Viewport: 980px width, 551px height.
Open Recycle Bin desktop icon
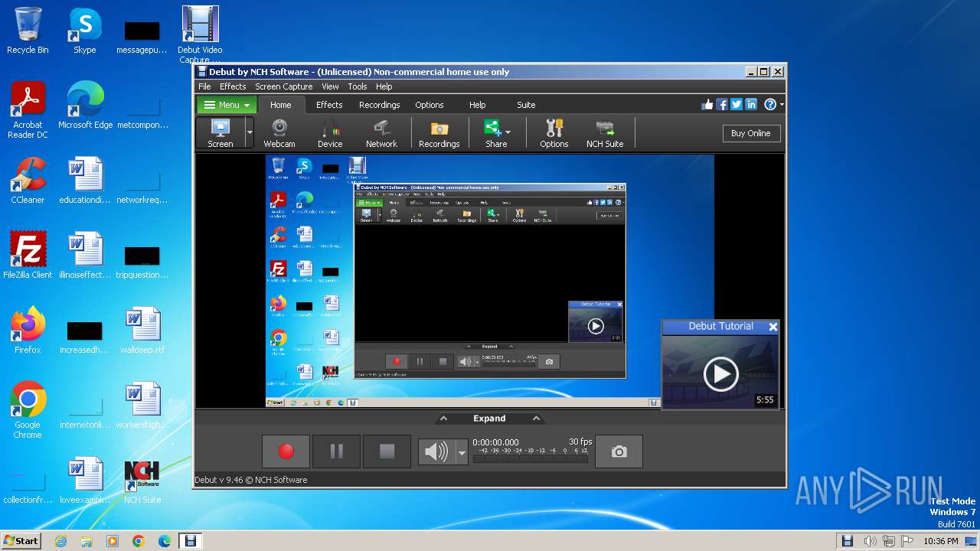click(28, 31)
